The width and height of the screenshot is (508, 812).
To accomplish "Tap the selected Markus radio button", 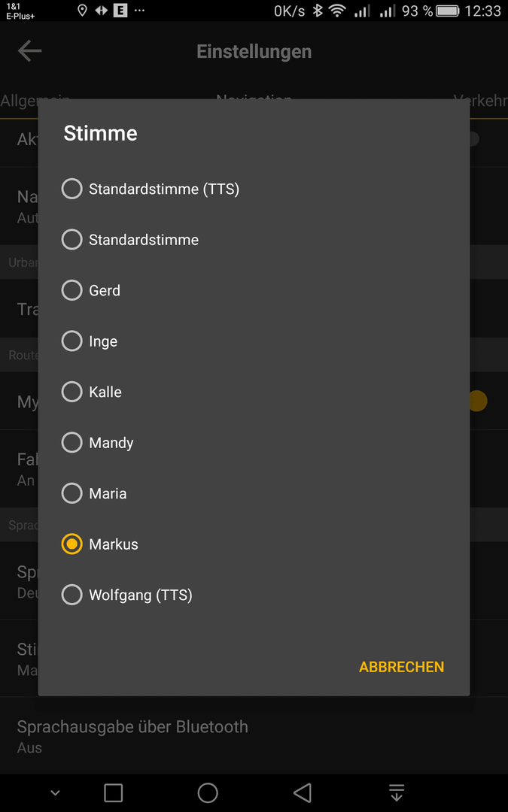I will point(71,544).
